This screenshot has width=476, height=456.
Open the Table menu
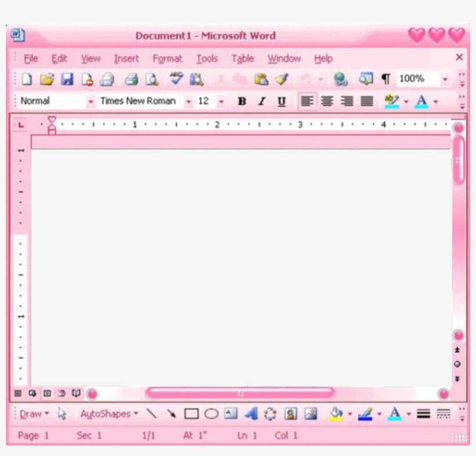243,59
